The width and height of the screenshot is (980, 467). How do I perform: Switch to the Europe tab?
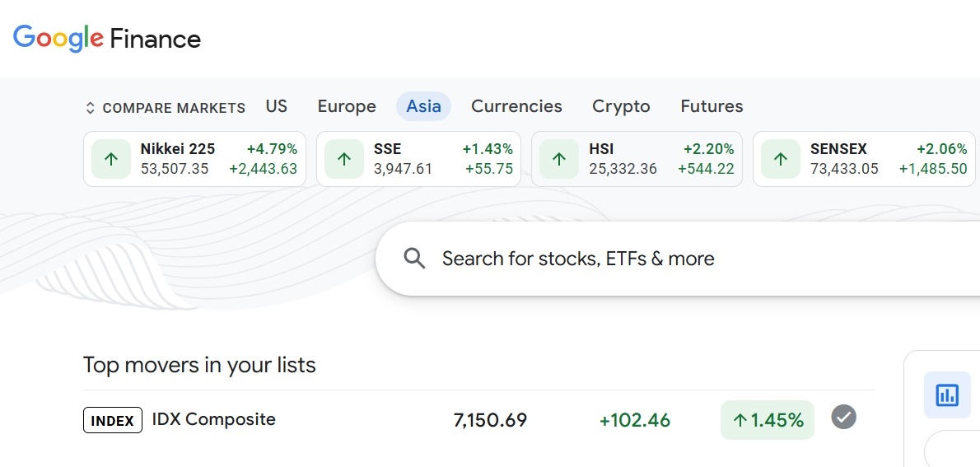pyautogui.click(x=347, y=106)
